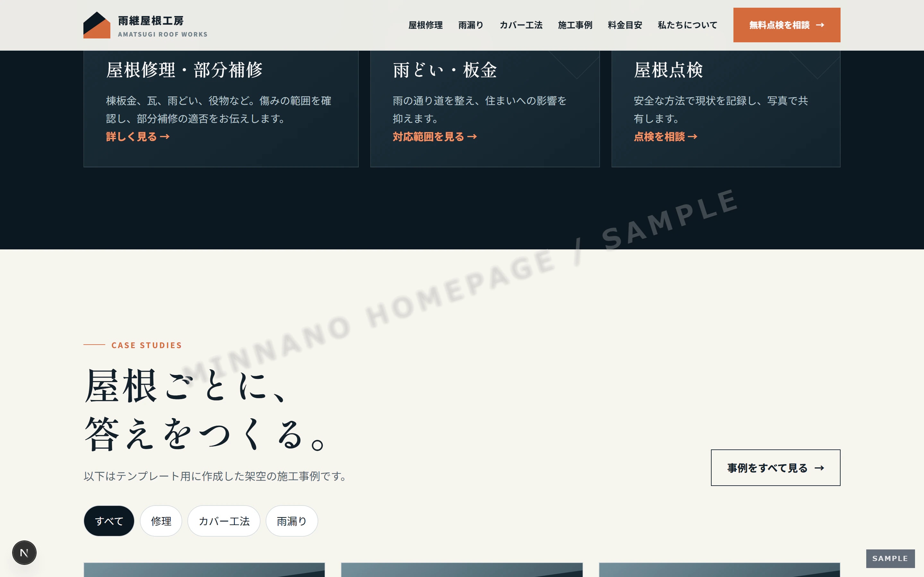Open 屋根修理 in the navigation menu

coord(425,25)
